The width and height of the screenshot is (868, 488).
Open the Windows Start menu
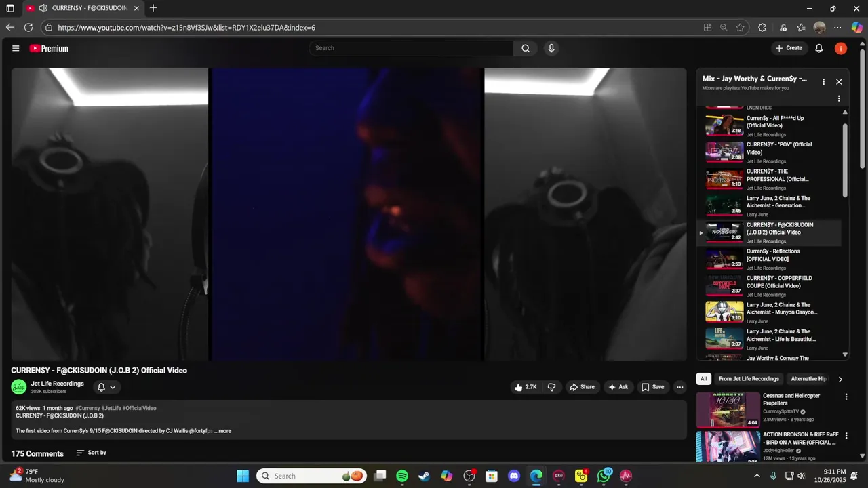[x=243, y=476]
